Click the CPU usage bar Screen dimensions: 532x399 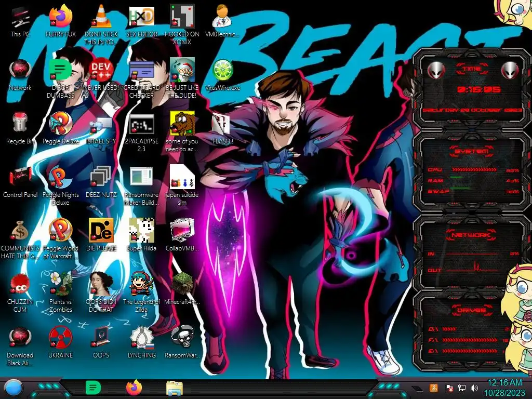coord(474,170)
